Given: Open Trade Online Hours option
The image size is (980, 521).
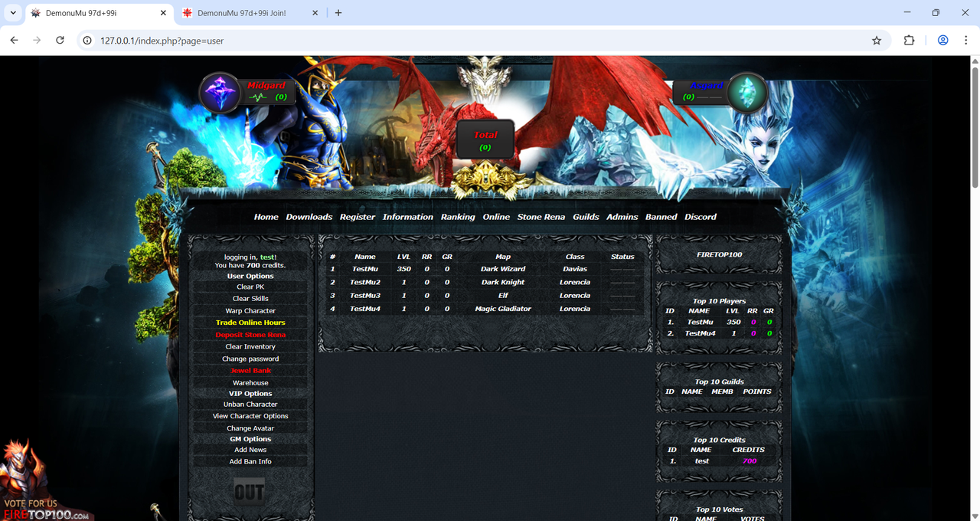Looking at the screenshot, I should (250, 323).
